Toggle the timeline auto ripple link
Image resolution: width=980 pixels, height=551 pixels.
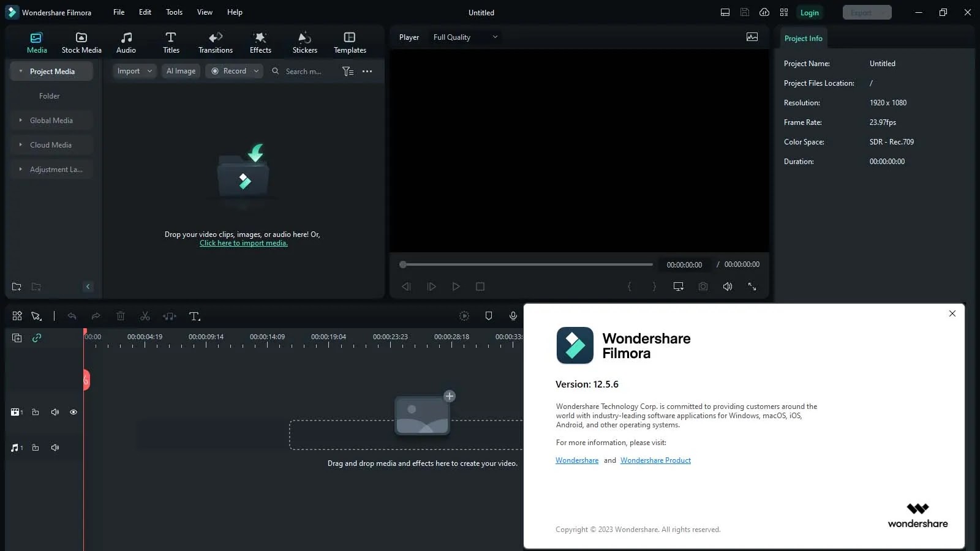pyautogui.click(x=37, y=338)
